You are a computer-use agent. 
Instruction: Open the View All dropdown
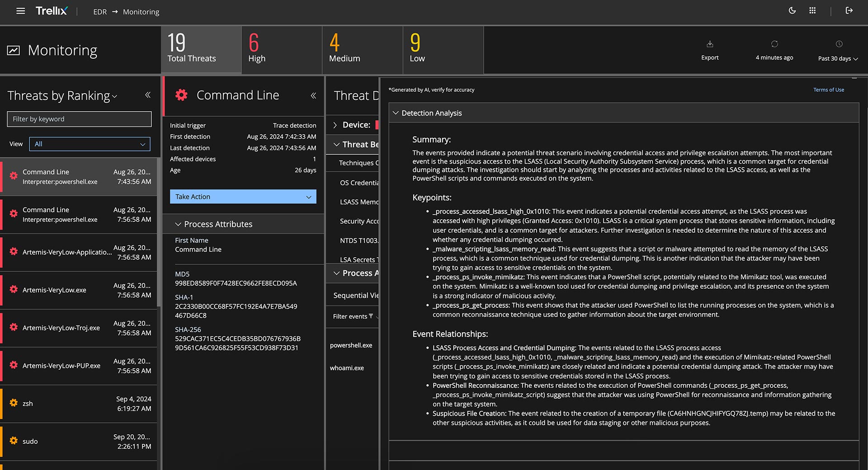[x=90, y=144]
